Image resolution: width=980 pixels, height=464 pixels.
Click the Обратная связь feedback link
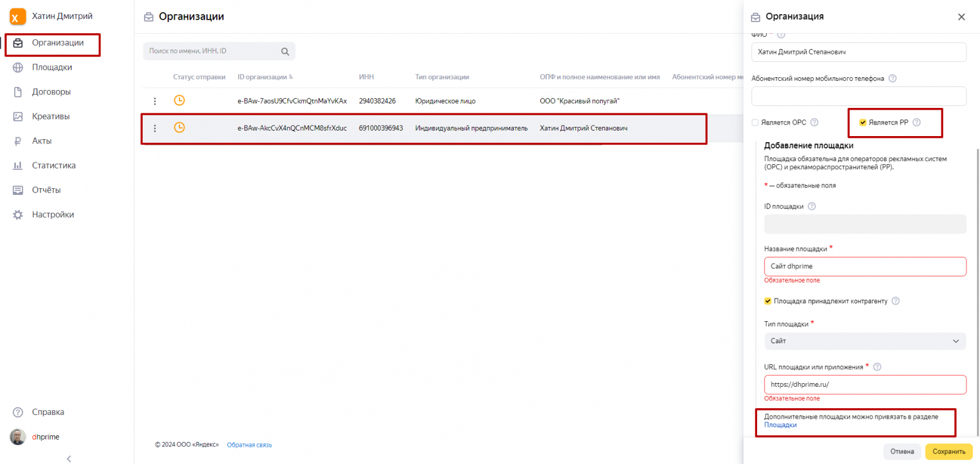[249, 445]
